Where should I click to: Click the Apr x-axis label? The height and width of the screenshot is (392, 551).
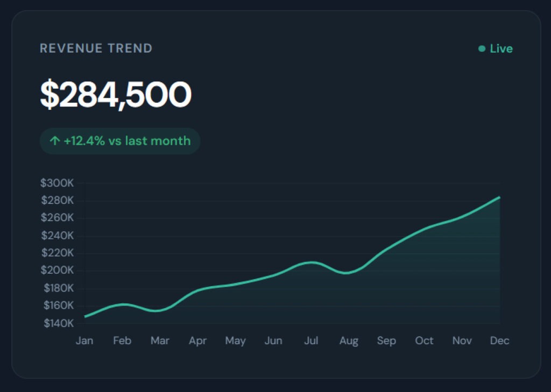pos(197,341)
